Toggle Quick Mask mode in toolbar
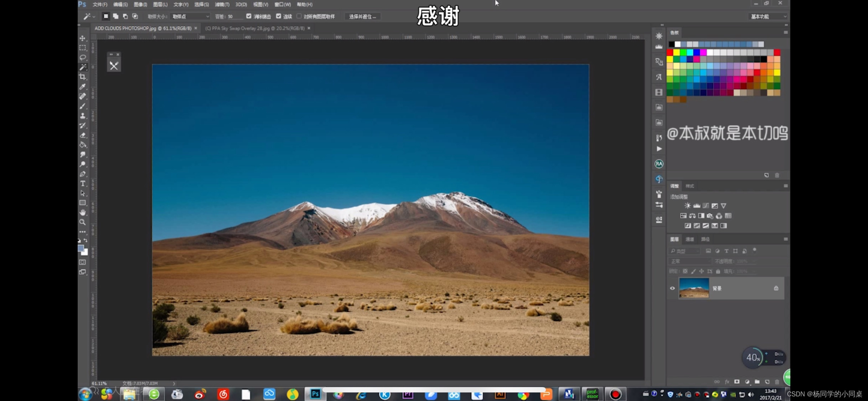The image size is (868, 401). click(83, 262)
